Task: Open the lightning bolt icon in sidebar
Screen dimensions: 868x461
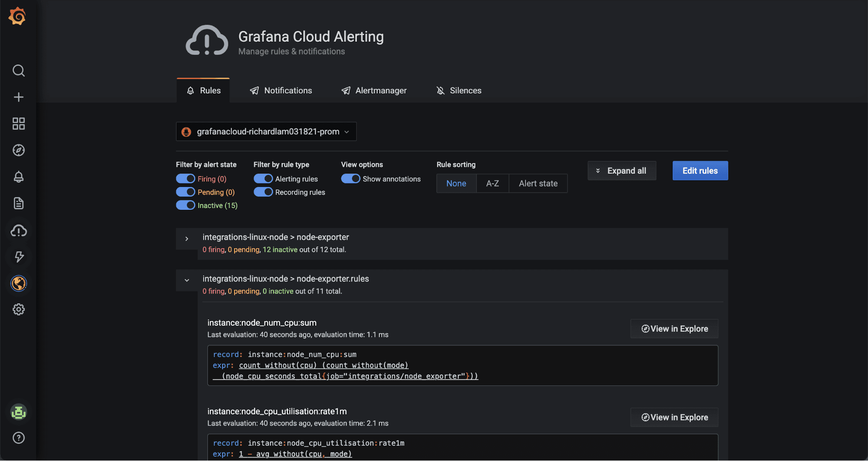Action: pyautogui.click(x=19, y=257)
